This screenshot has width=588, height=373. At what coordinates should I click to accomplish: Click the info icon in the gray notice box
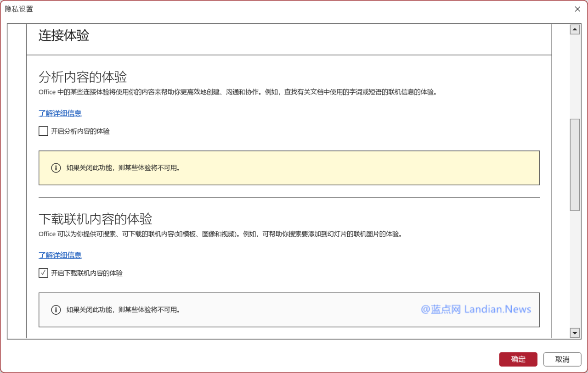[x=56, y=310]
